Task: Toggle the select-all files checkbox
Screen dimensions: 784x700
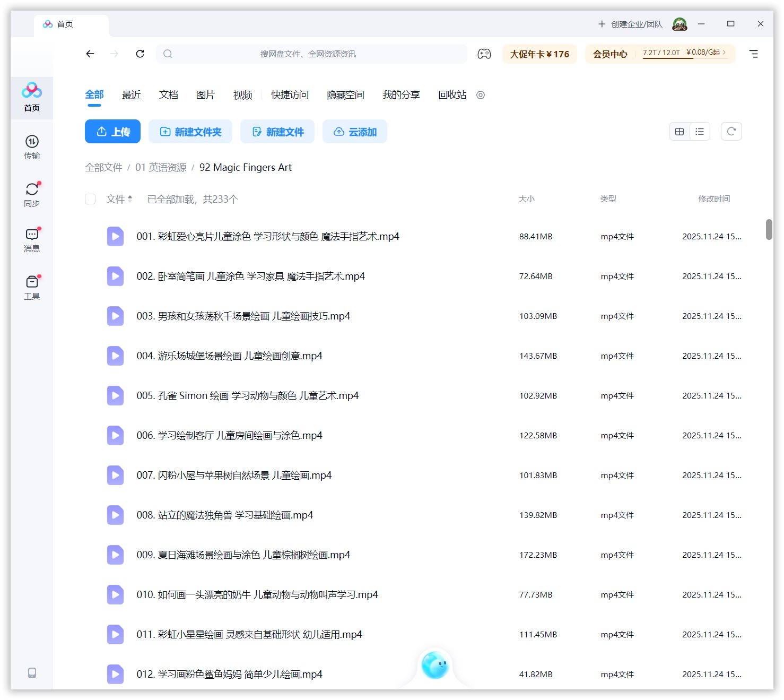Action: 90,199
